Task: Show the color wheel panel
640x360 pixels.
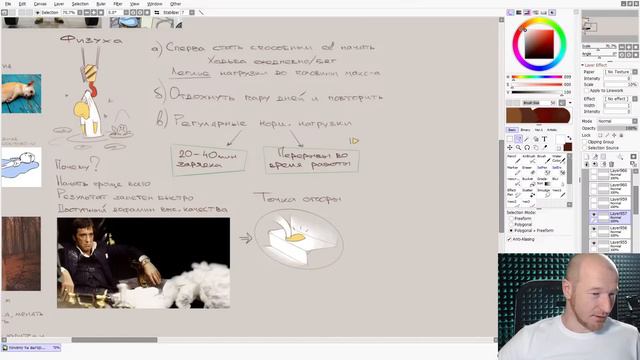Action: 510,13
